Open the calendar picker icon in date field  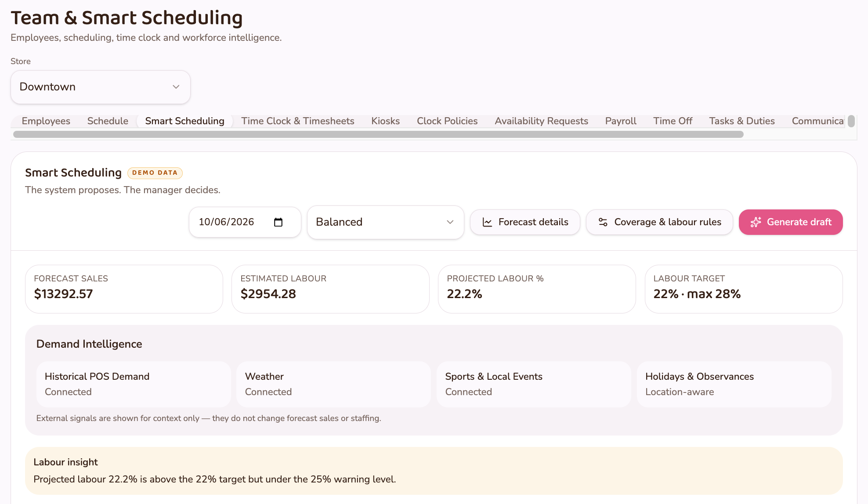(x=278, y=222)
